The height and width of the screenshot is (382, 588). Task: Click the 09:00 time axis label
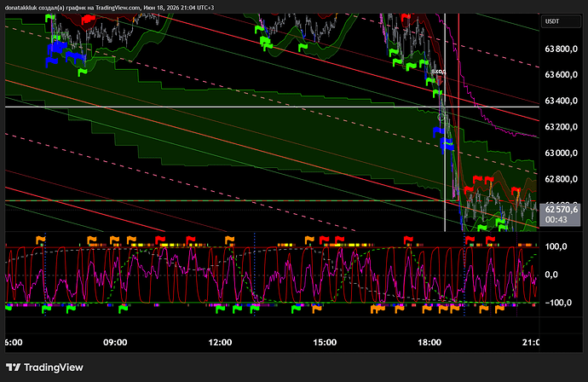(x=115, y=342)
